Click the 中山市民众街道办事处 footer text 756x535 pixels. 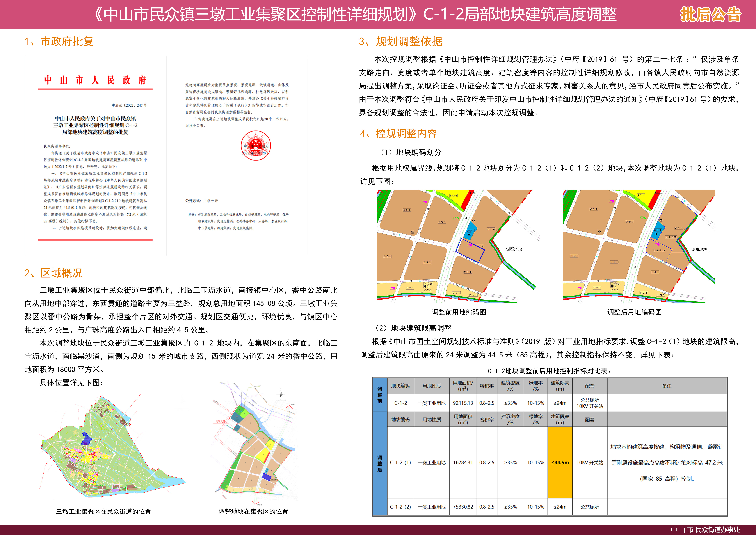(705, 530)
